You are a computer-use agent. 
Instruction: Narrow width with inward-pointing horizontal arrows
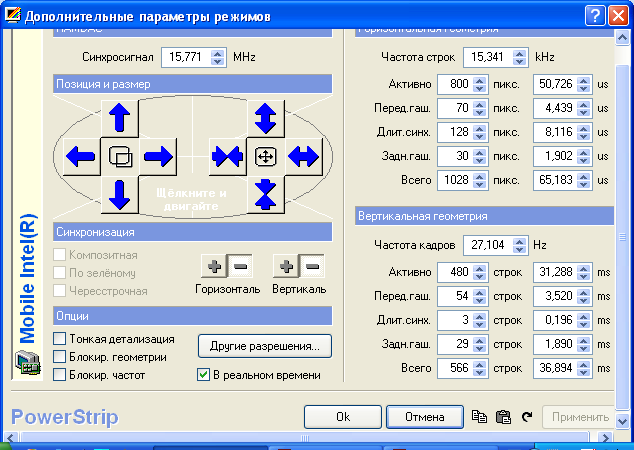tap(227, 156)
